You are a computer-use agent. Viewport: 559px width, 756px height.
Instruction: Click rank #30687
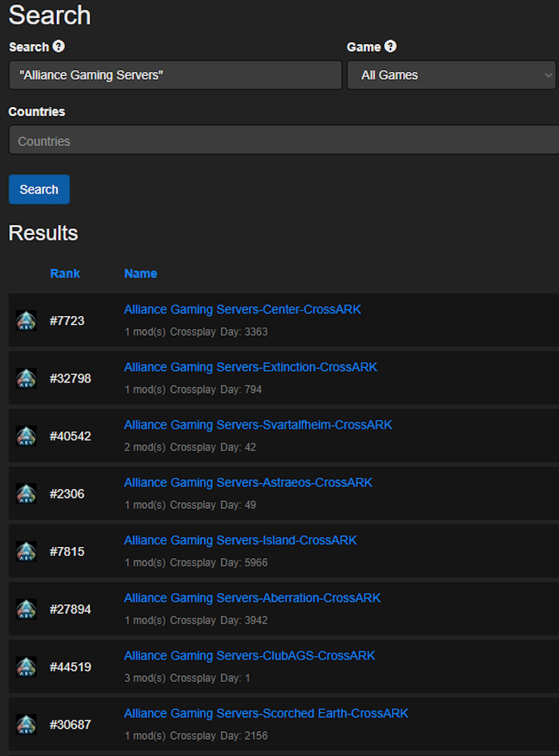tap(71, 725)
